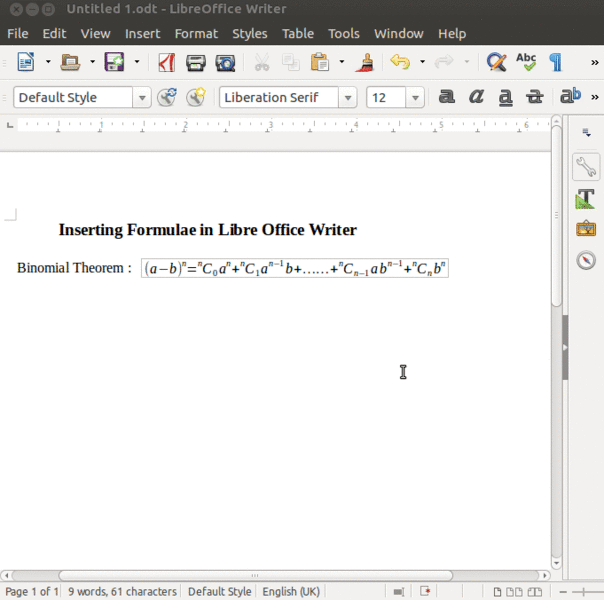
Task: Click word count status field
Action: point(122,592)
